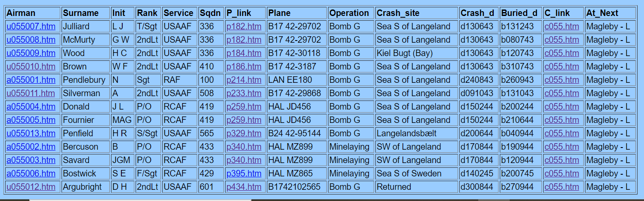Viewport: 644px width, 201px height.
Task: Open the p329.htm plane link
Action: 243,133
